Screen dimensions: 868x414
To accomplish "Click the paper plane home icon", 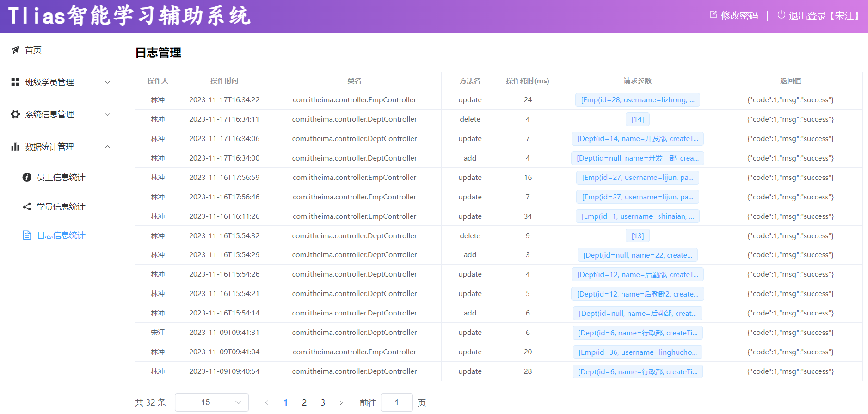I will pos(15,50).
